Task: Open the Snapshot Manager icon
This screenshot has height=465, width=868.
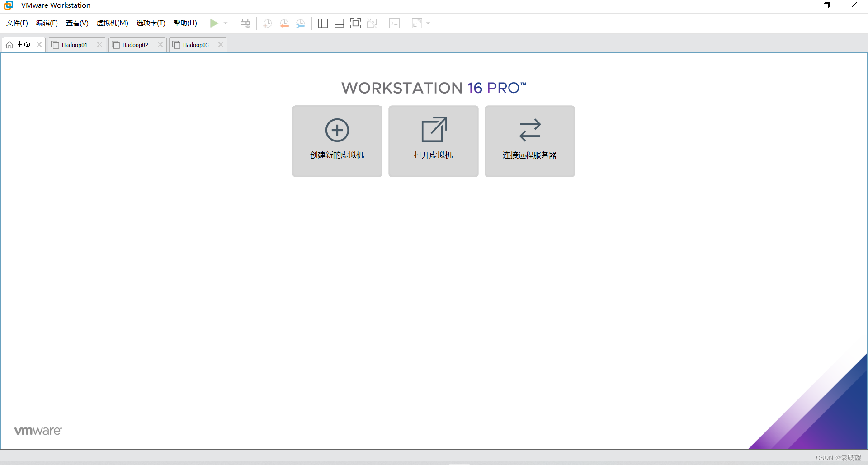Action: click(x=301, y=23)
